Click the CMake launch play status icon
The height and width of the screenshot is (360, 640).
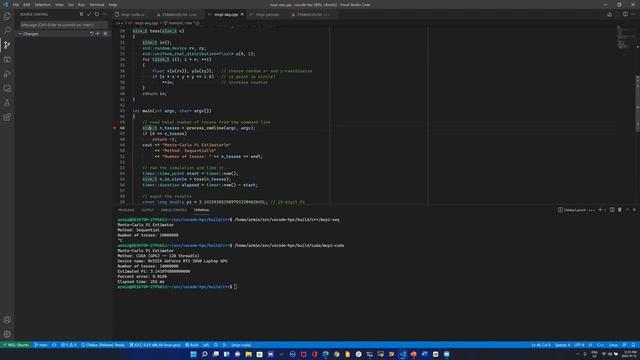point(224,345)
